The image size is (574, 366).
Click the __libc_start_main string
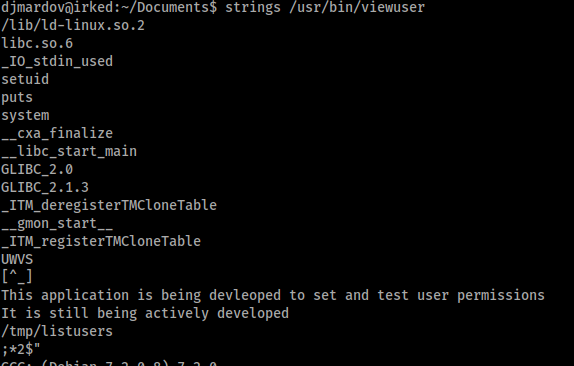point(69,151)
